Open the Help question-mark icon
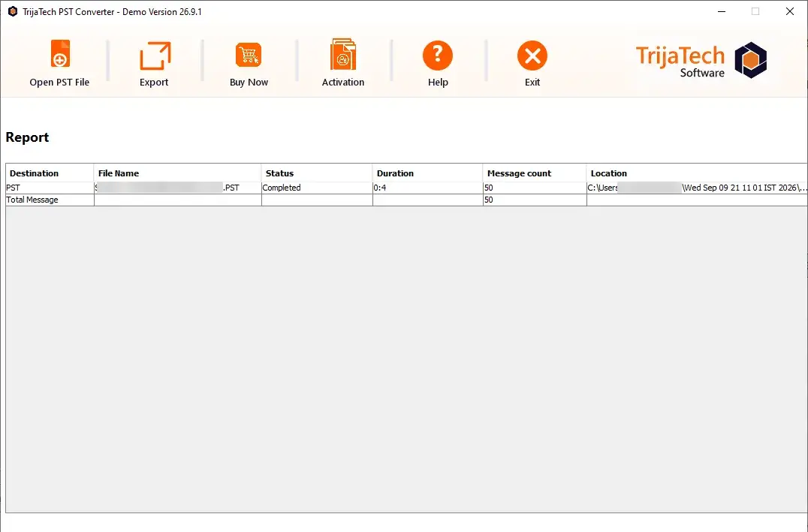 (438, 56)
